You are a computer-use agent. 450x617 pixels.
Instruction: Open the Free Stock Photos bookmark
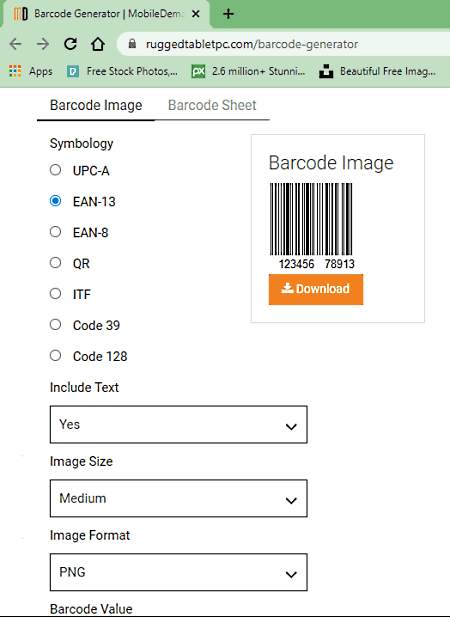pos(122,71)
